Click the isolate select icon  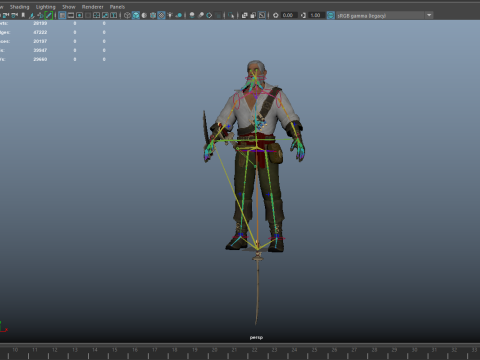tap(231, 15)
